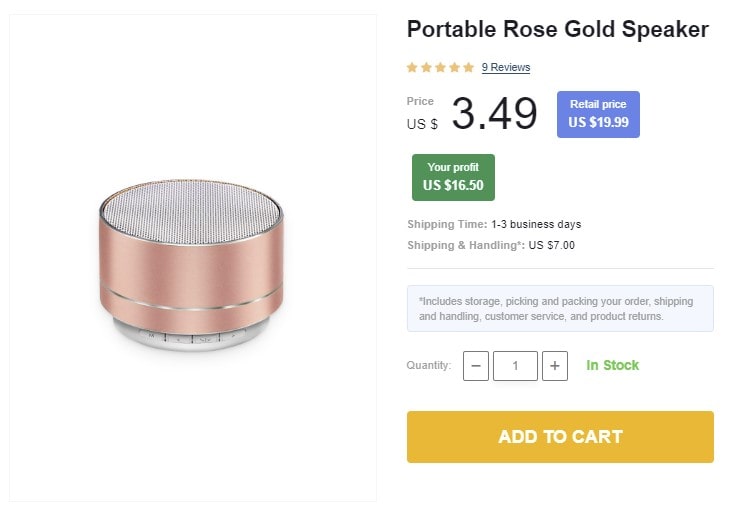748x506 pixels.
Task: Click the fourth rating star
Action: (454, 68)
